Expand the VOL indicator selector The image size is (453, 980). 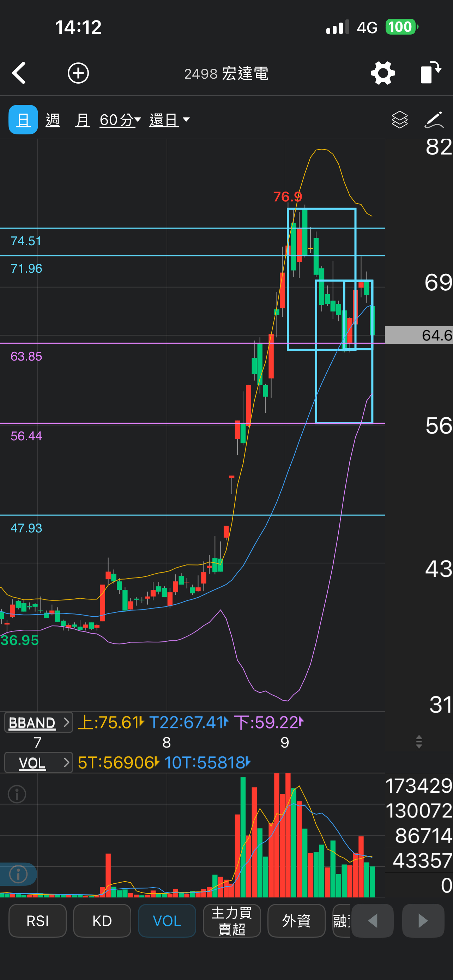point(38,762)
